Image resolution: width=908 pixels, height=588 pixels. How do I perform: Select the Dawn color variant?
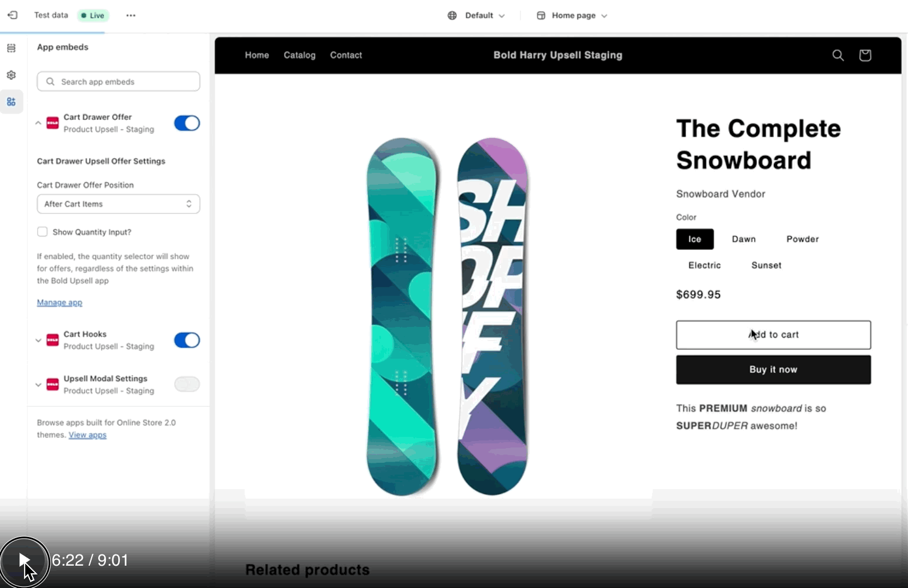click(x=743, y=239)
